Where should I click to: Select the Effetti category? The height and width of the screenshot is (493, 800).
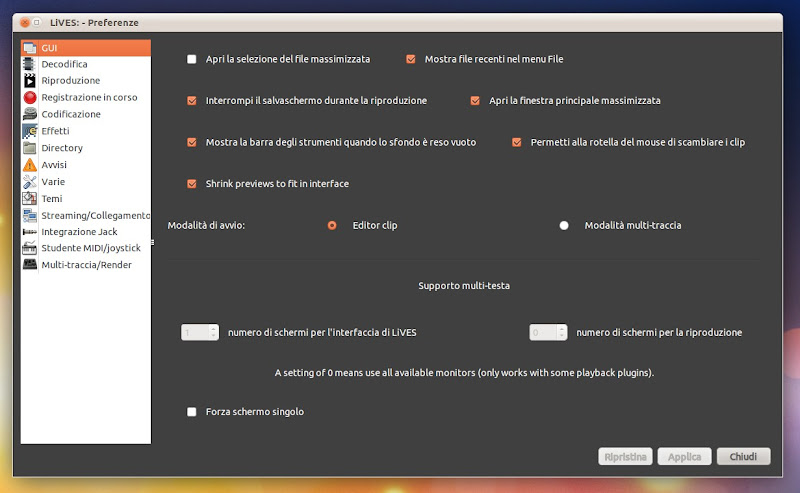click(55, 131)
